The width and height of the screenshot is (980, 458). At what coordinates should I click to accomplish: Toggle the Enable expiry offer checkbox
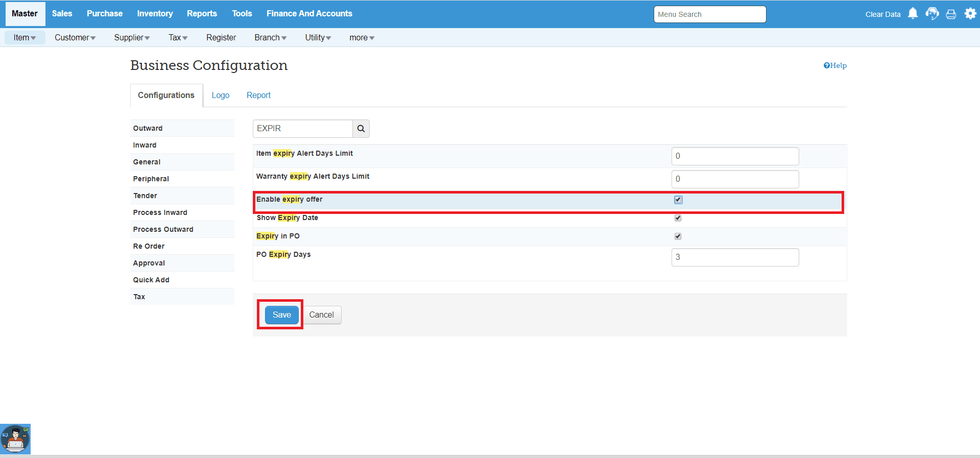pyautogui.click(x=678, y=200)
